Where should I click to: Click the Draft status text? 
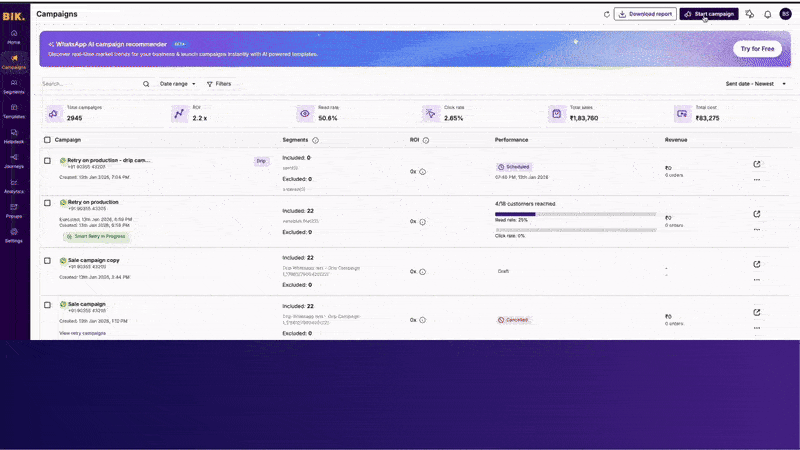(x=503, y=271)
